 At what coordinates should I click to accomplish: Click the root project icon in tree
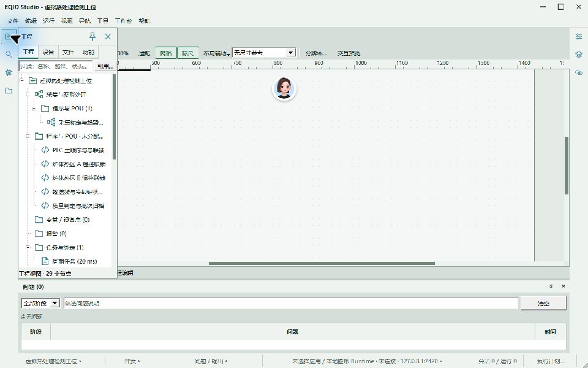tap(32, 80)
